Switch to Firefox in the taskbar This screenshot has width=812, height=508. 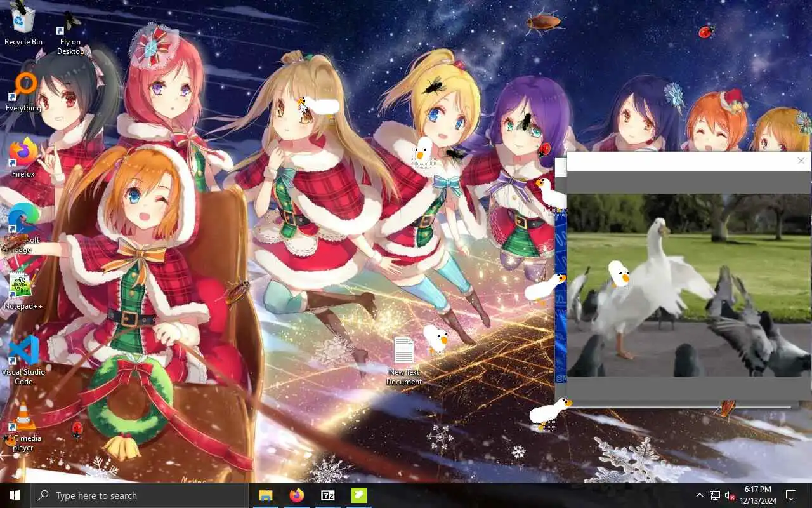296,495
